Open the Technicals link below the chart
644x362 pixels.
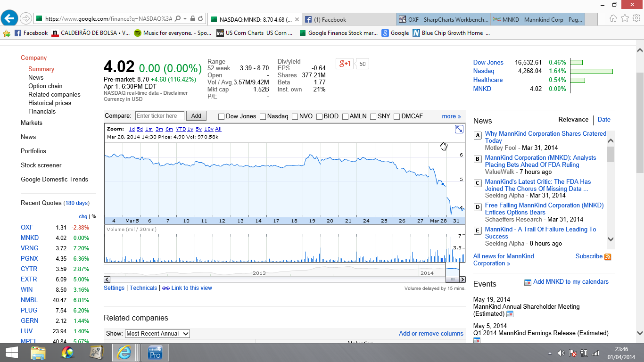click(143, 288)
